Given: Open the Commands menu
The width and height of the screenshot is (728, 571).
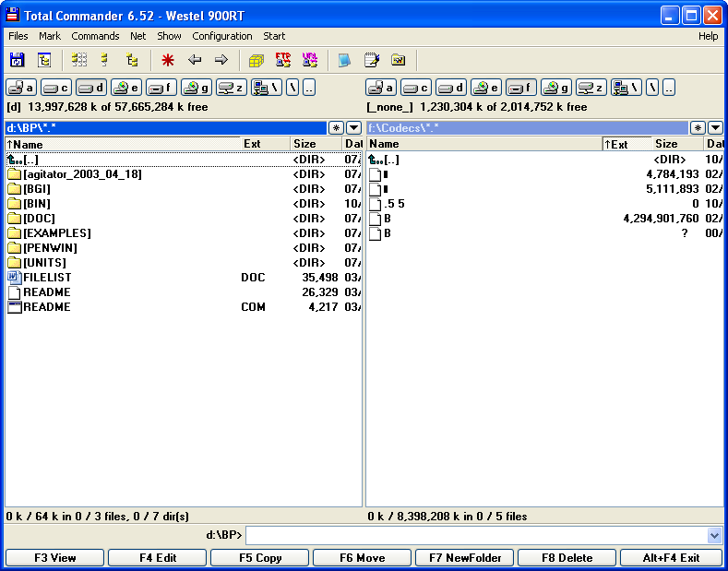Looking at the screenshot, I should pyautogui.click(x=95, y=36).
